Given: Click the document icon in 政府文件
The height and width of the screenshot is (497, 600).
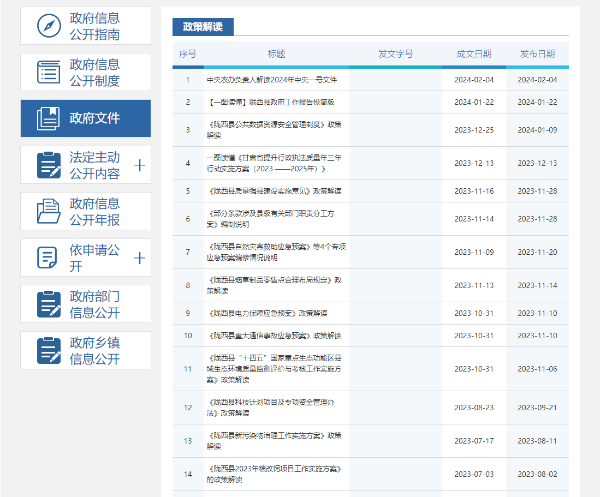Looking at the screenshot, I should point(48,118).
